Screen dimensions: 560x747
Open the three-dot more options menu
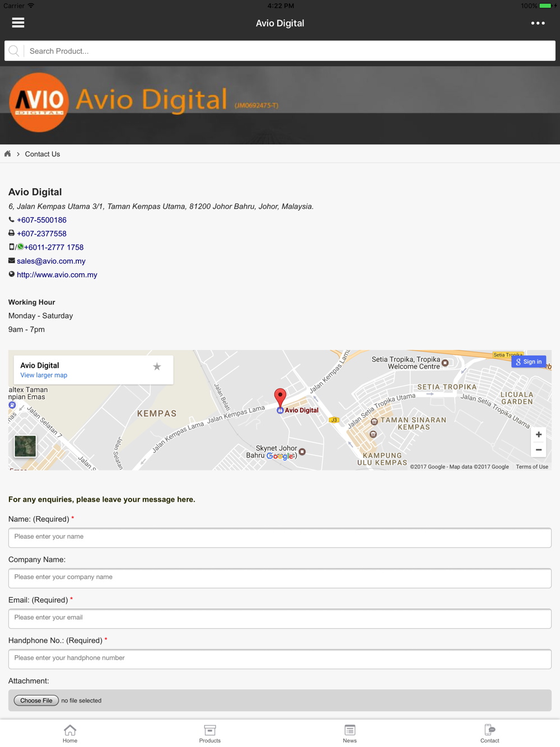coord(538,23)
